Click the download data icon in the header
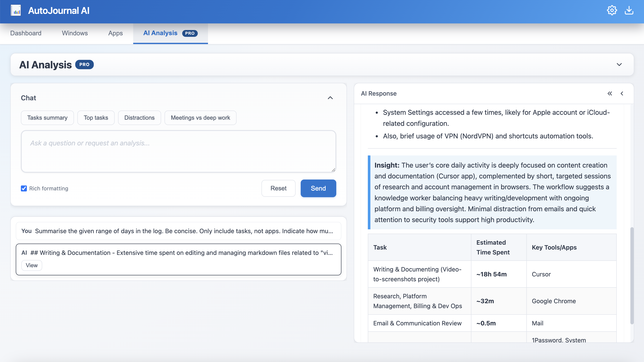This screenshot has width=644, height=362. 629,10
